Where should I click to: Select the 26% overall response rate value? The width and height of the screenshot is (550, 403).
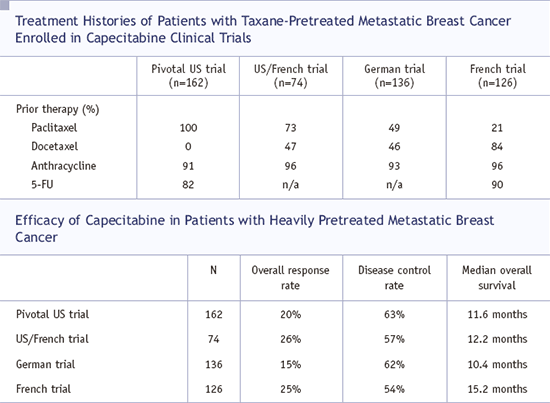[x=290, y=339]
